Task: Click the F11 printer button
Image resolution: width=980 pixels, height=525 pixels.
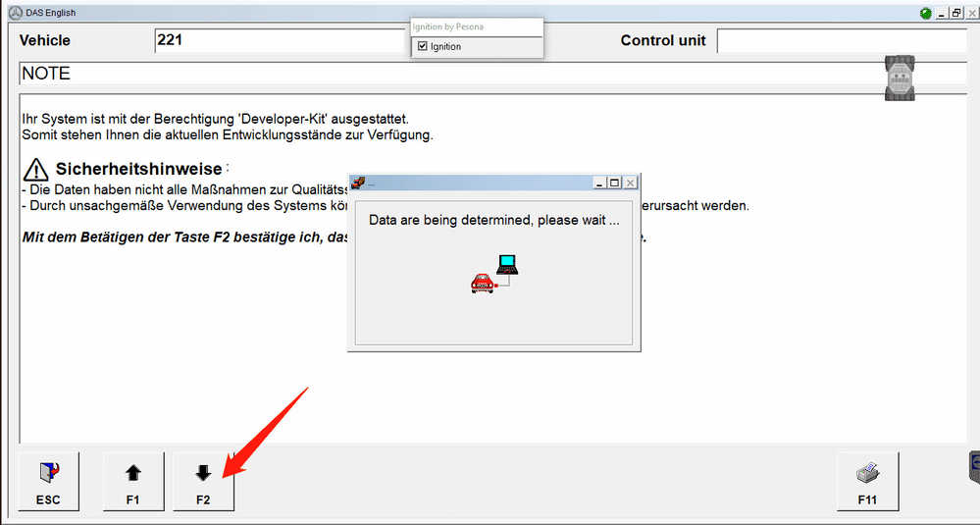Action: (x=867, y=481)
